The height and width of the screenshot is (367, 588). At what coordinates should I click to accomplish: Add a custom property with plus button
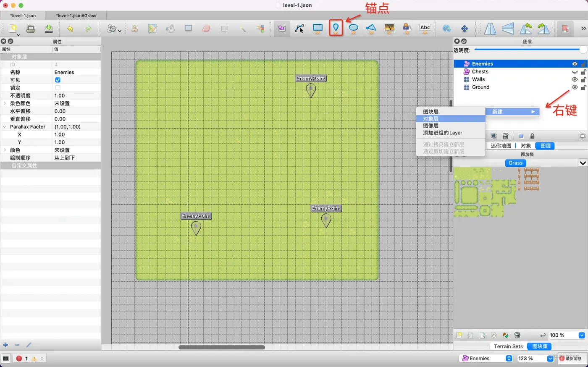click(x=5, y=345)
